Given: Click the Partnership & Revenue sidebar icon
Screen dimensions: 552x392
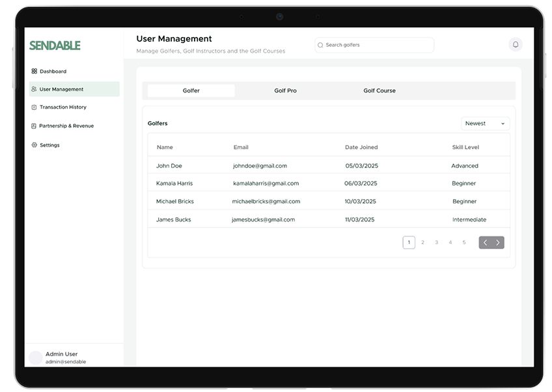Looking at the screenshot, I should [x=34, y=126].
